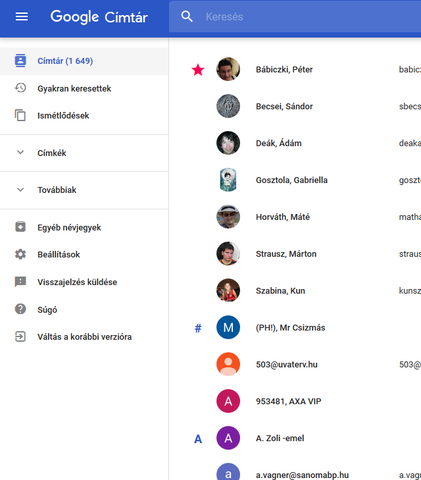
Task: Click the Google Címtár logo
Action: 99,17
